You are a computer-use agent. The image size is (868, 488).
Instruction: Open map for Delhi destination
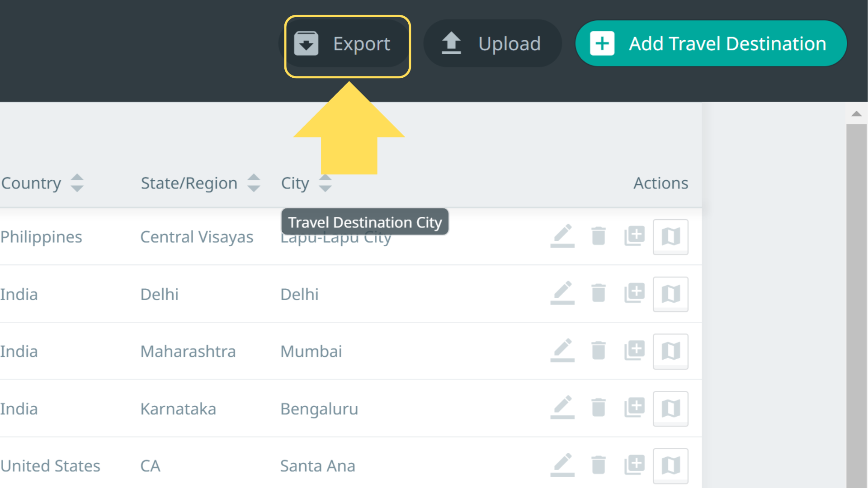coord(670,294)
